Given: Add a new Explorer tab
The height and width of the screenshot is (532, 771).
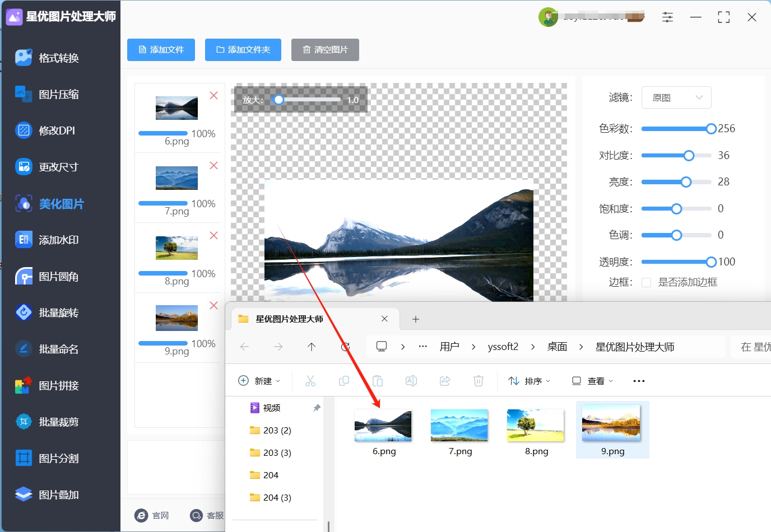Looking at the screenshot, I should 416,319.
